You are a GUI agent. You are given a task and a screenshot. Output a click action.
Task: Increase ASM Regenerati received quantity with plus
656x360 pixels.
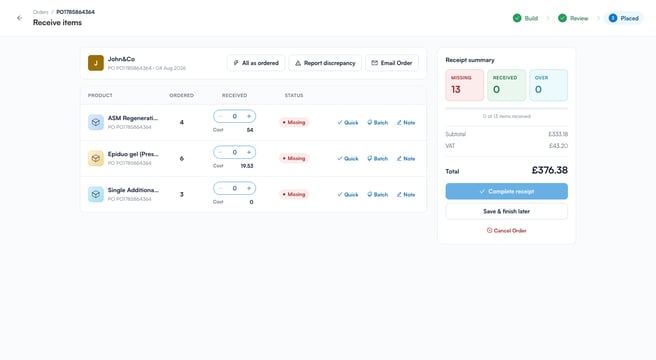coord(249,116)
